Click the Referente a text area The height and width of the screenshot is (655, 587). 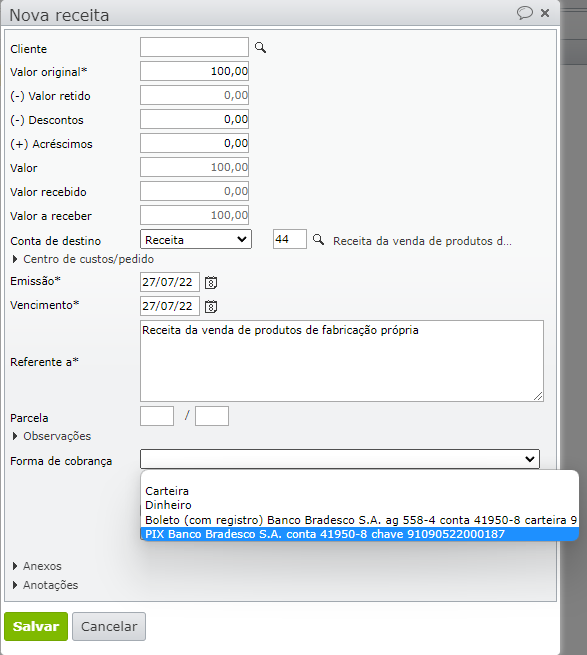tap(342, 361)
